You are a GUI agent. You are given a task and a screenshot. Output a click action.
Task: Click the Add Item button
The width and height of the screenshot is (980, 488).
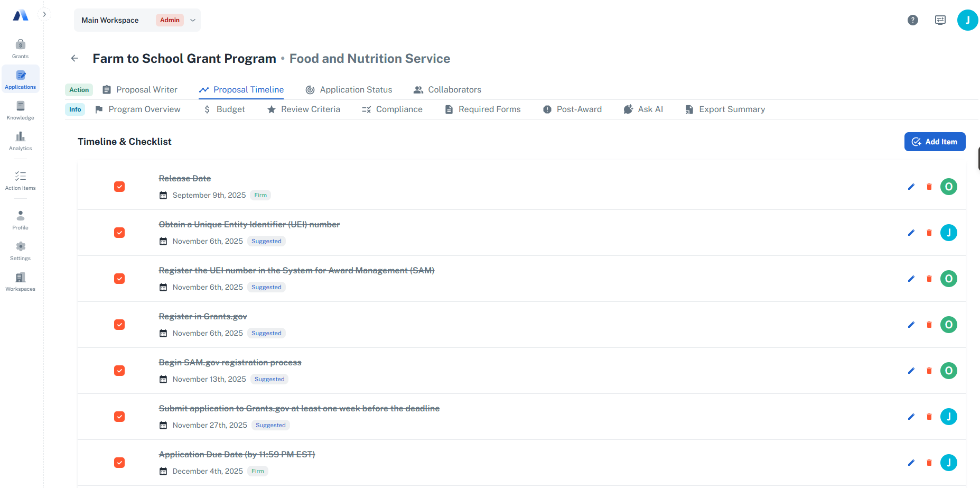(934, 142)
